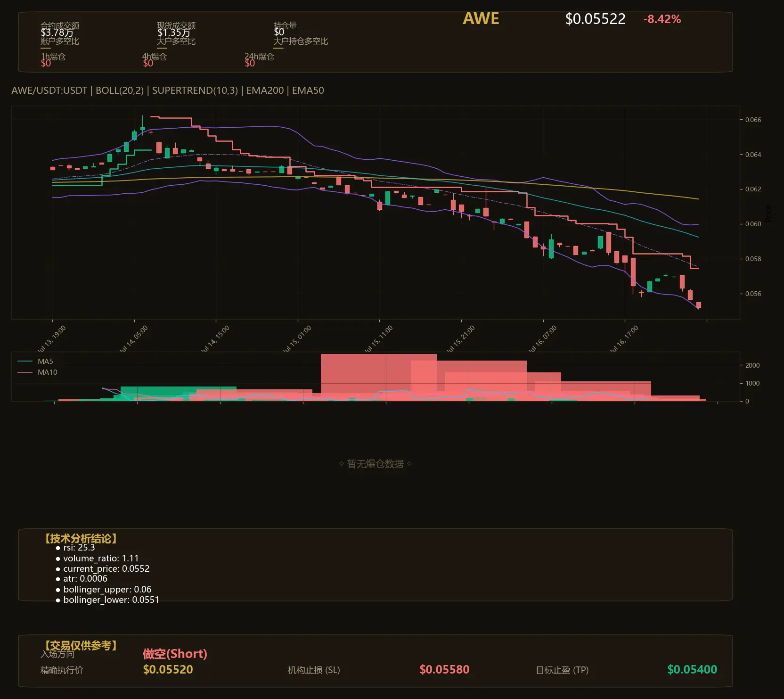The width and height of the screenshot is (784, 699).
Task: Click the 【技术分析结论】 heading
Action: (80, 539)
